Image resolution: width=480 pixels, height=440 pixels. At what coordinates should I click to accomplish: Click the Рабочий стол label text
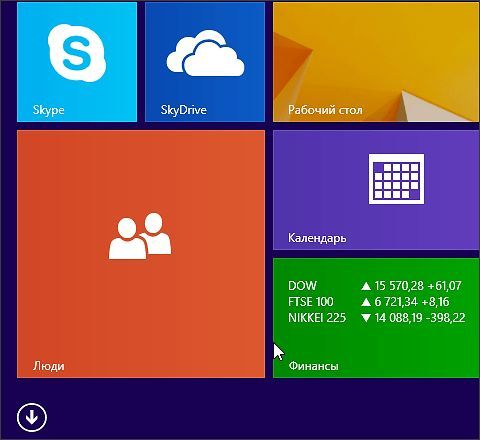click(x=325, y=110)
